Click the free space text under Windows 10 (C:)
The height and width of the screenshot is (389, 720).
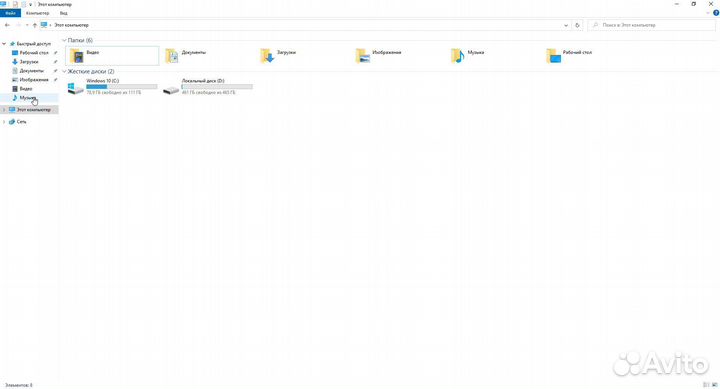click(113, 93)
